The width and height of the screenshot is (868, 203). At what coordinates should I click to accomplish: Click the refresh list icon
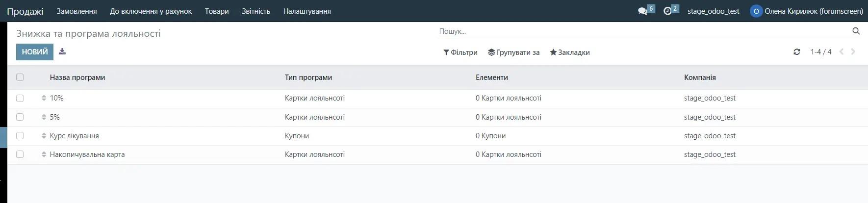(796, 52)
